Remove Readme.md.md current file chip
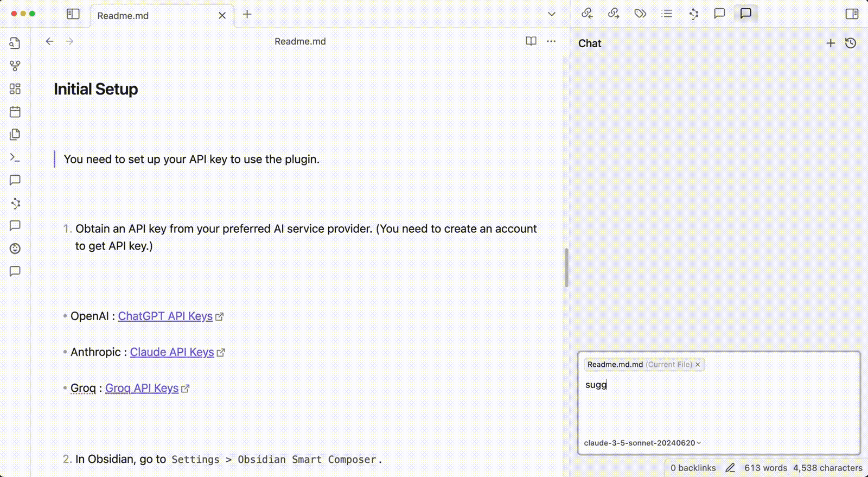This screenshot has height=477, width=868. 698,365
